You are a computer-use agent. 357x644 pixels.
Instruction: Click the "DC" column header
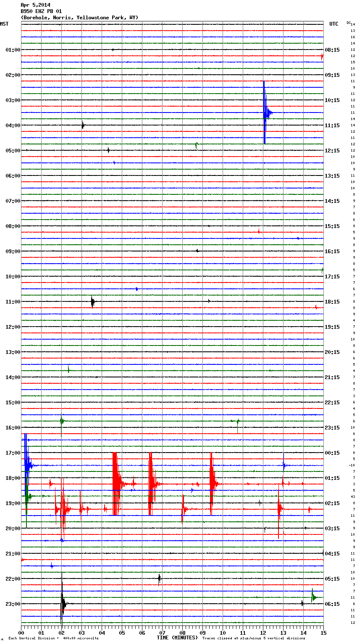coord(349,23)
